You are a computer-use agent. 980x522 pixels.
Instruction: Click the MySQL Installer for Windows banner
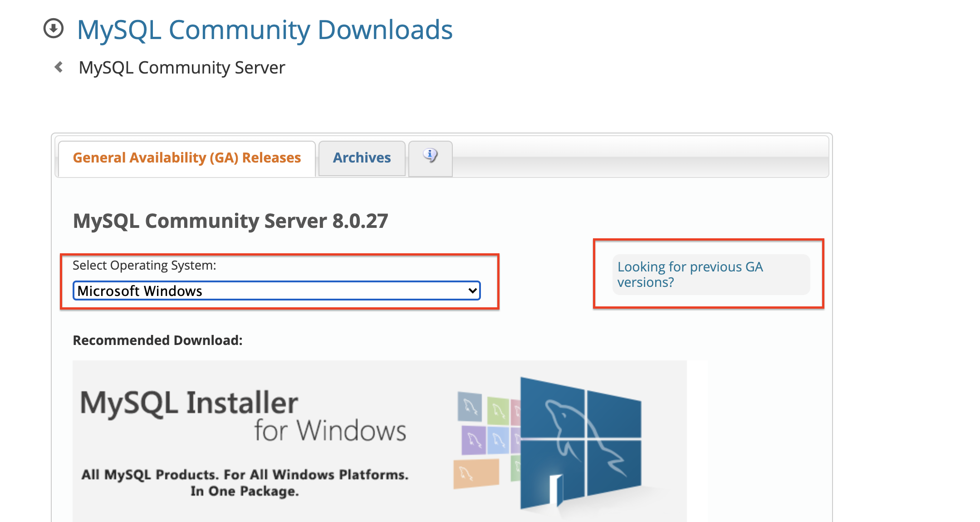coord(380,441)
